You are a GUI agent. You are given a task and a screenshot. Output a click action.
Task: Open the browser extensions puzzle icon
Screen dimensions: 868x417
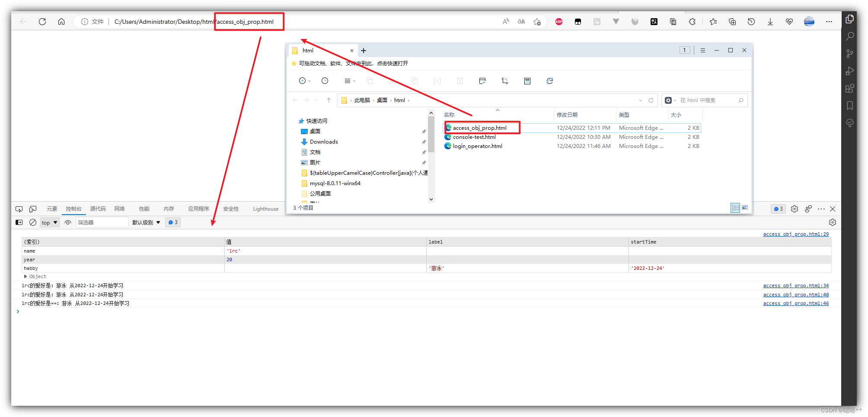pos(692,22)
